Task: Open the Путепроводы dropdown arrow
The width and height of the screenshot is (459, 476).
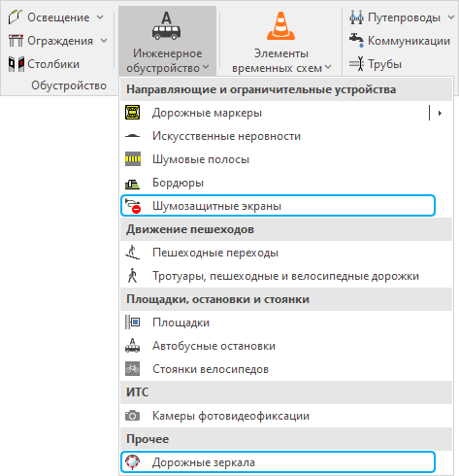Action: (451, 17)
